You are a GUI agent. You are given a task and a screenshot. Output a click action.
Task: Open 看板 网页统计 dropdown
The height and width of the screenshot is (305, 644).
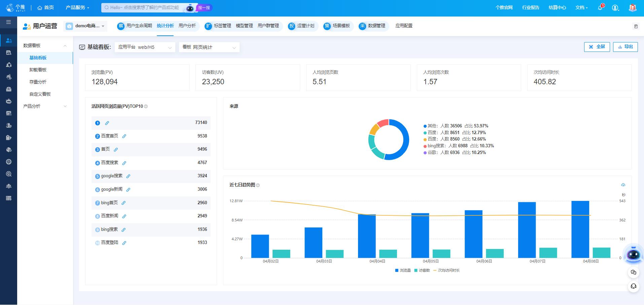[209, 47]
